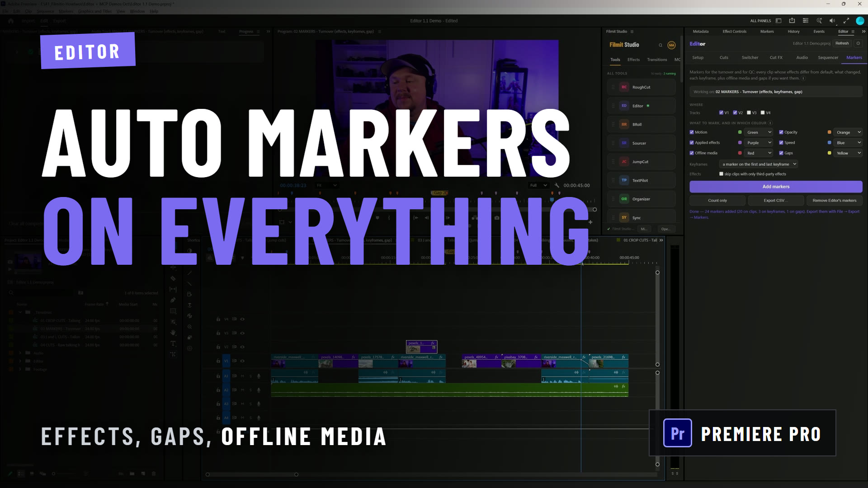Click the info icon next to WHAT TO MARK heading
This screenshot has height=488, width=868.
pos(770,123)
